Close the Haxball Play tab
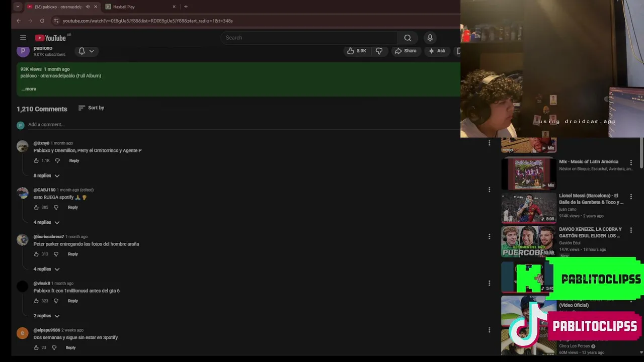 174,7
